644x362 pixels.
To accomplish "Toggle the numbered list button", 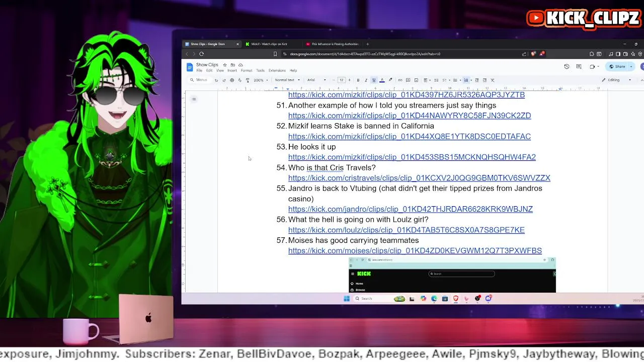I will tap(466, 80).
